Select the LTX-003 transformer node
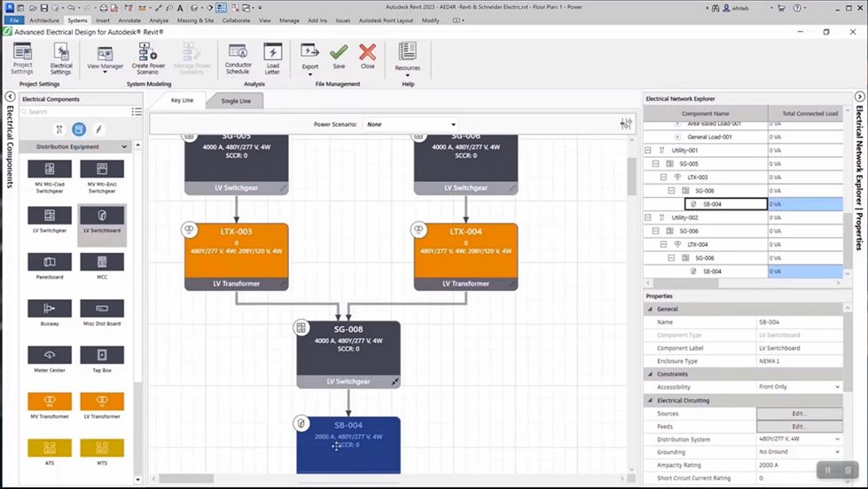The height and width of the screenshot is (489, 868). click(237, 256)
